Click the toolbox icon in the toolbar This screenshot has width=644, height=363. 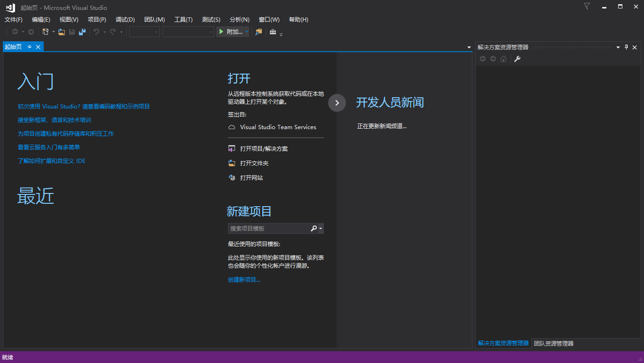click(x=273, y=31)
